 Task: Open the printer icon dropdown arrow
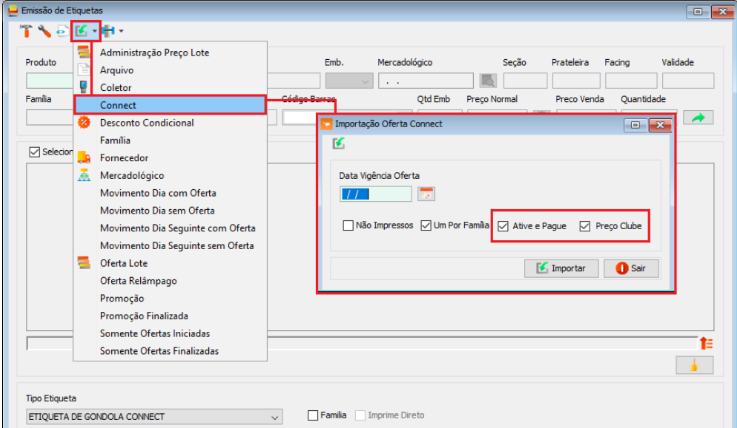click(121, 32)
